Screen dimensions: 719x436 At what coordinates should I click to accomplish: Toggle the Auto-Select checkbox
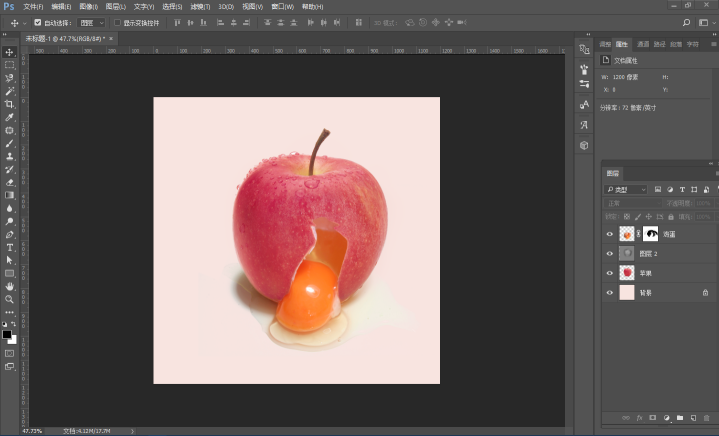pyautogui.click(x=38, y=22)
